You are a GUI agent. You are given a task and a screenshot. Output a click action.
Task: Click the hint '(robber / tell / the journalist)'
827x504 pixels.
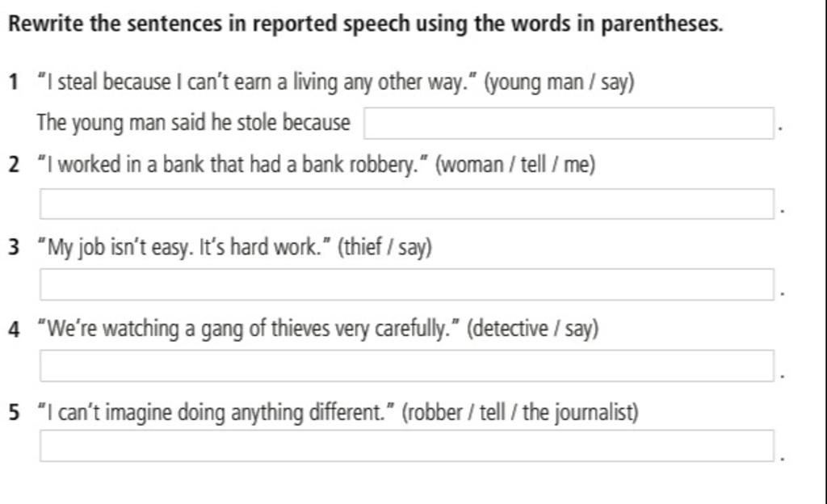[x=520, y=412]
